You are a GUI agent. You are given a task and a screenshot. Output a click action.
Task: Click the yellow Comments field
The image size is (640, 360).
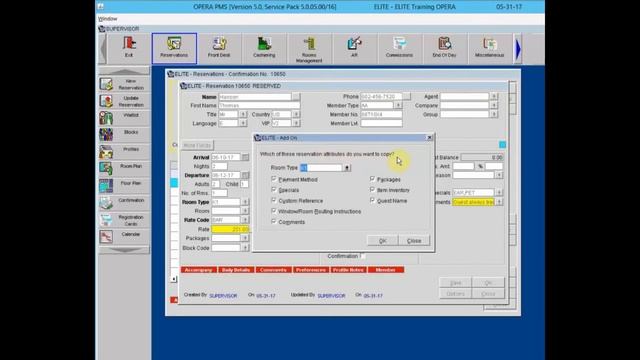tap(473, 202)
